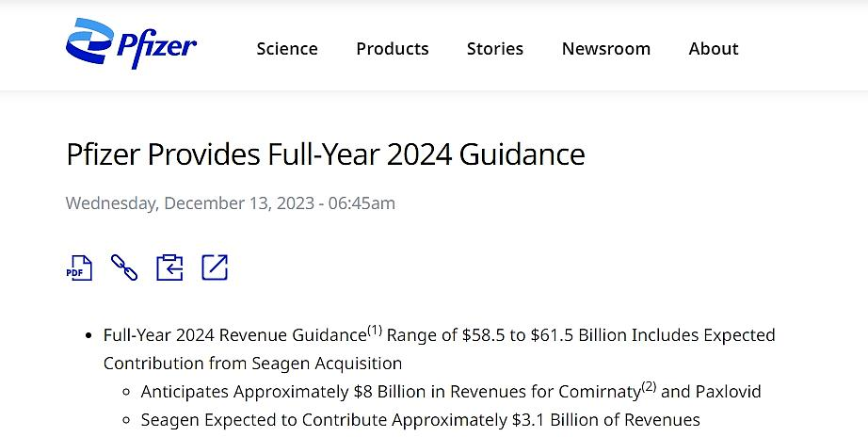Click the 'Full-Year 2024 Revenue Guidance' text

(x=234, y=335)
